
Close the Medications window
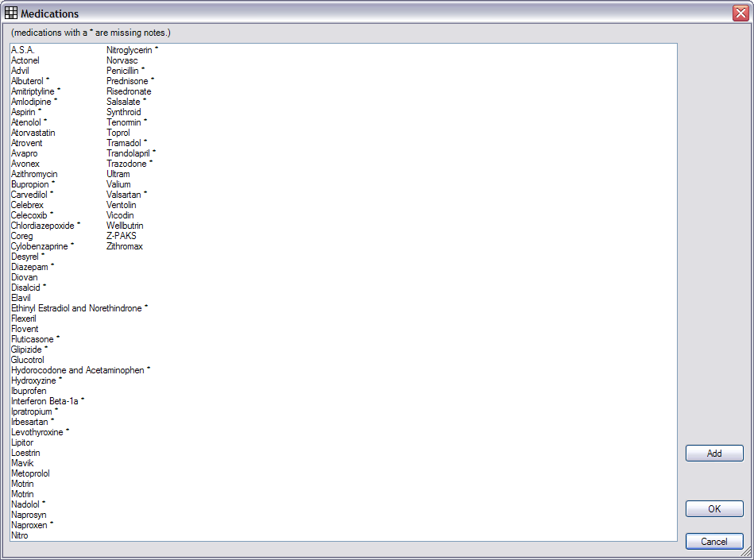click(740, 13)
